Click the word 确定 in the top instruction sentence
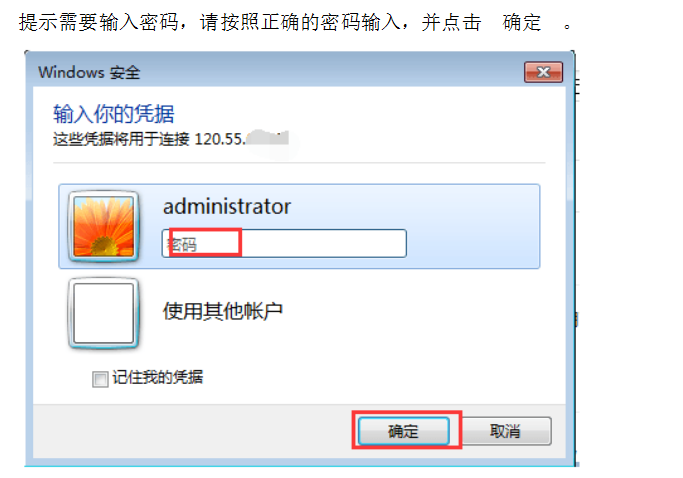Image resolution: width=683 pixels, height=478 pixels. point(522,22)
